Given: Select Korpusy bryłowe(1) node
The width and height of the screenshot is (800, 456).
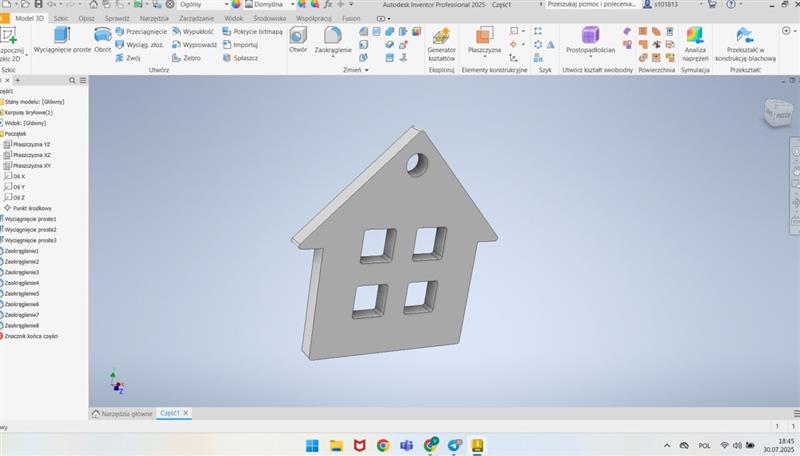Looking at the screenshot, I should click(x=27, y=112).
